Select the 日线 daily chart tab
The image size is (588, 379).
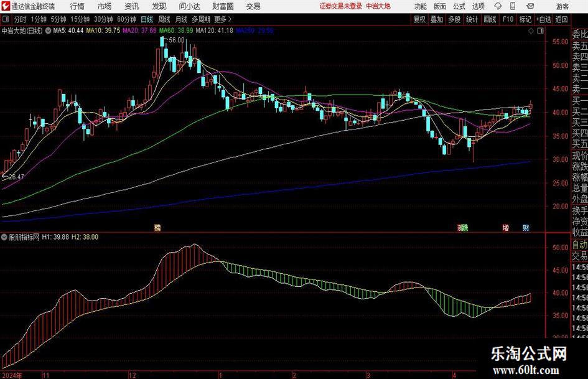(147, 19)
